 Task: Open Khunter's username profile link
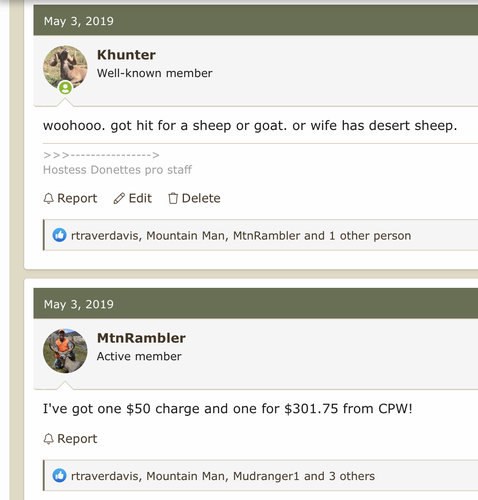(126, 55)
